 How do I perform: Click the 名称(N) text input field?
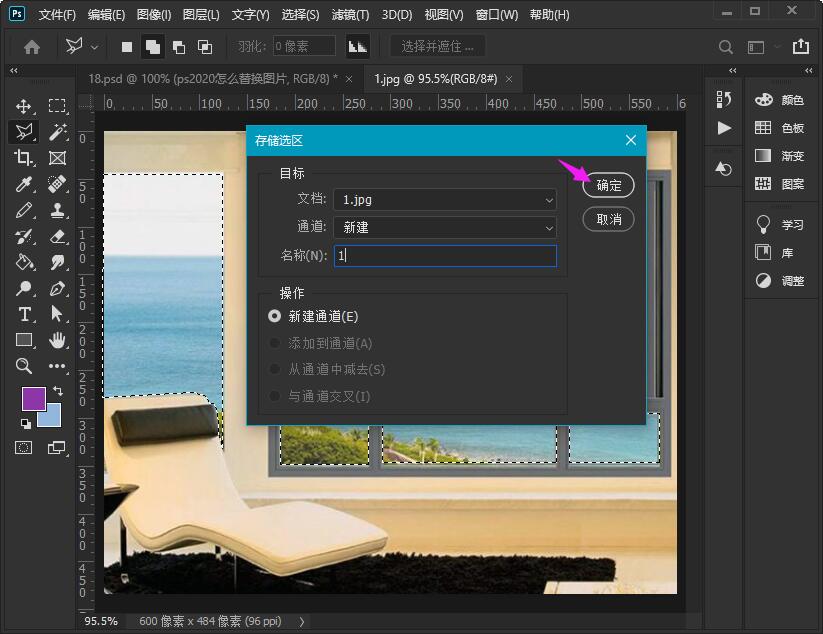coord(445,256)
